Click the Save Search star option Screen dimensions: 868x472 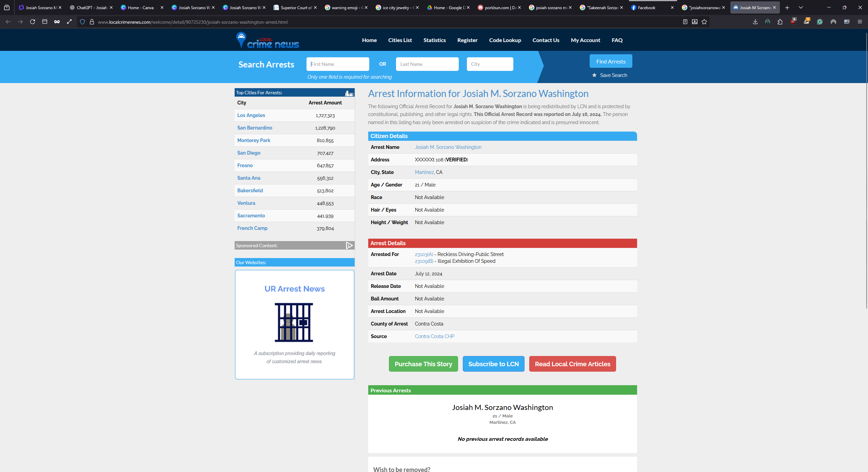(610, 75)
